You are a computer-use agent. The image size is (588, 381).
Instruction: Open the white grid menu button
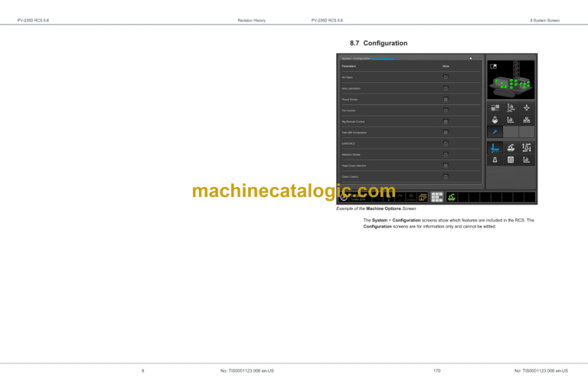click(x=437, y=197)
